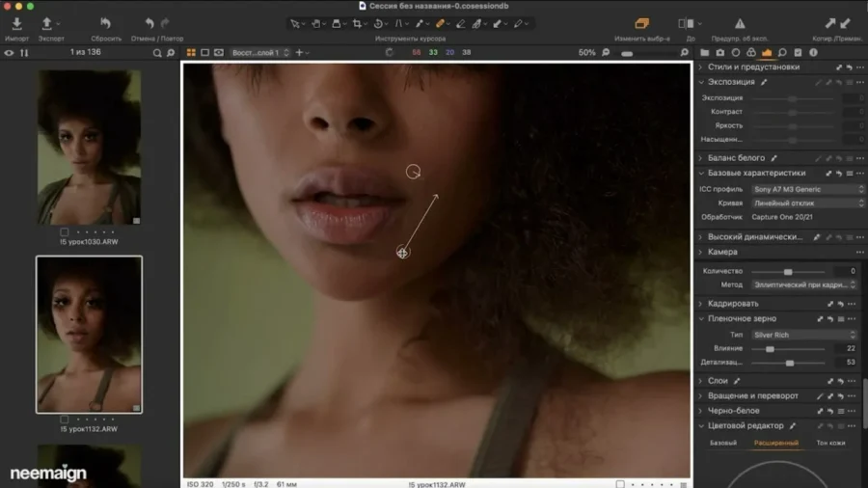The height and width of the screenshot is (488, 868).
Task: Open the ICC профиль dropdown
Action: pos(807,189)
